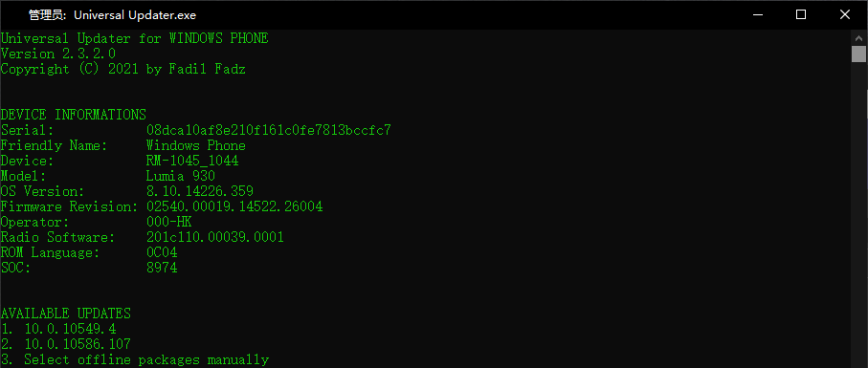Select update option 2. 10.0.10586.107

click(66, 344)
